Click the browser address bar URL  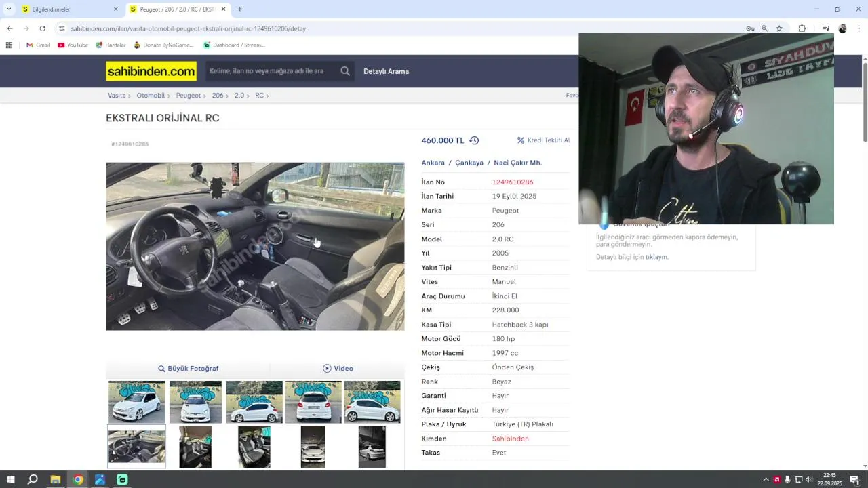point(189,28)
